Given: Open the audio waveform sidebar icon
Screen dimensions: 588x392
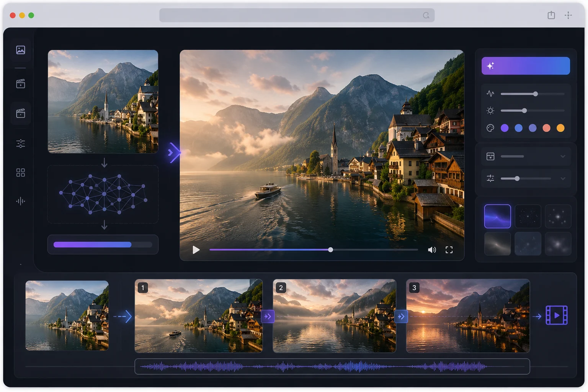Looking at the screenshot, I should (x=21, y=201).
